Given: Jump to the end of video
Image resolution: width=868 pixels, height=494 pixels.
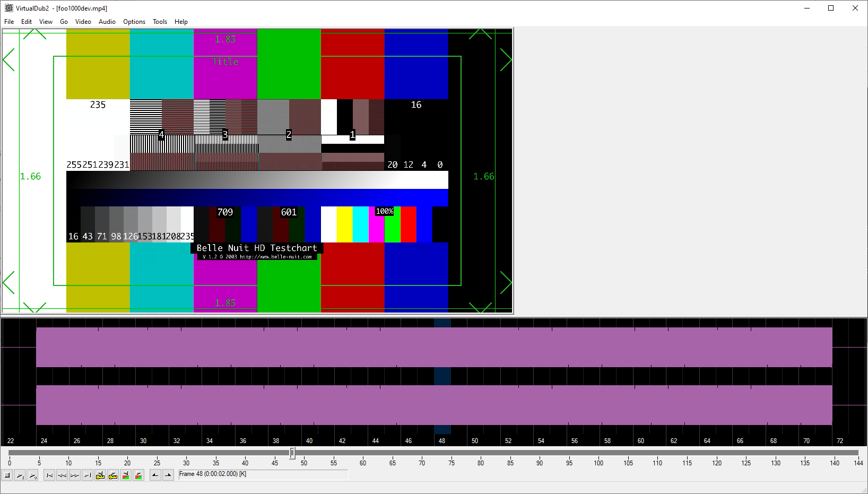Looking at the screenshot, I should point(88,475).
